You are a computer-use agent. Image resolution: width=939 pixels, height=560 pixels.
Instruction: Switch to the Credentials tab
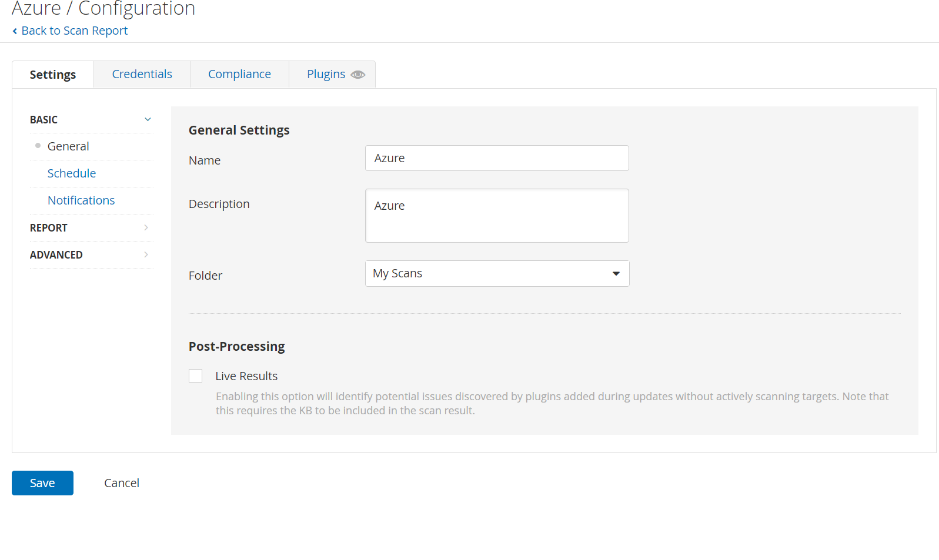[142, 75]
